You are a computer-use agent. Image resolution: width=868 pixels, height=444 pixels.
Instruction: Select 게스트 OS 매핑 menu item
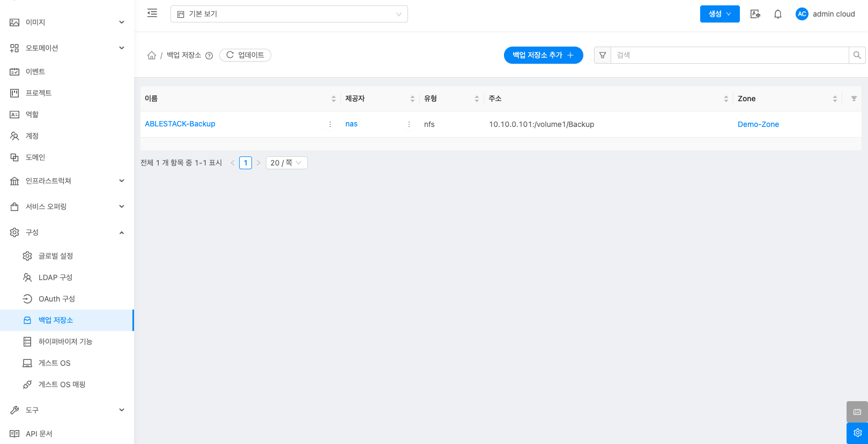coord(62,385)
